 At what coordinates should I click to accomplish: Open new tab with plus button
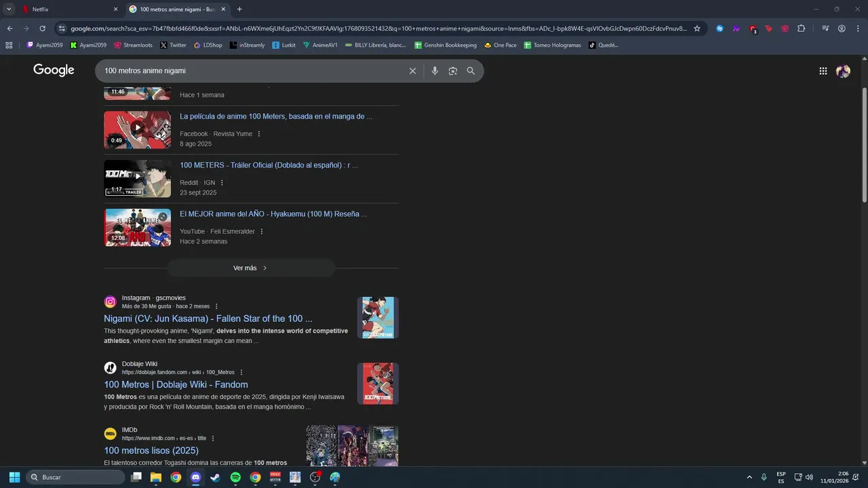point(239,9)
